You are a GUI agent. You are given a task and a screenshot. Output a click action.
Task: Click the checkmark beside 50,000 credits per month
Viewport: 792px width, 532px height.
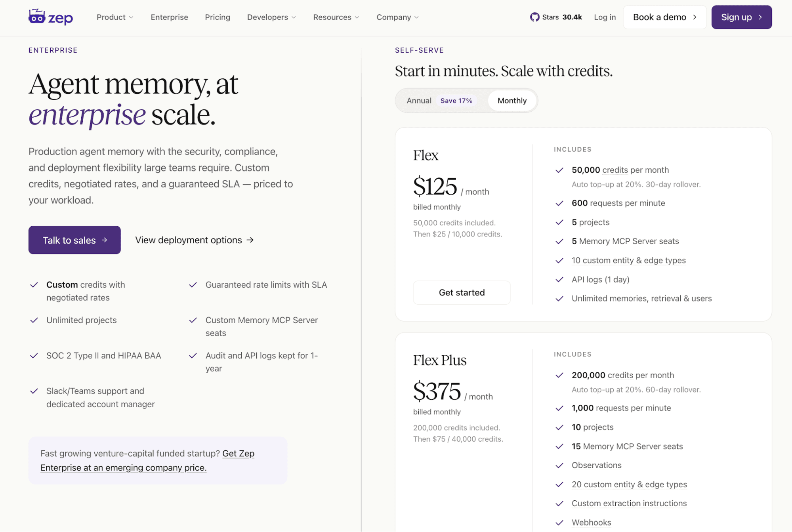pyautogui.click(x=559, y=170)
